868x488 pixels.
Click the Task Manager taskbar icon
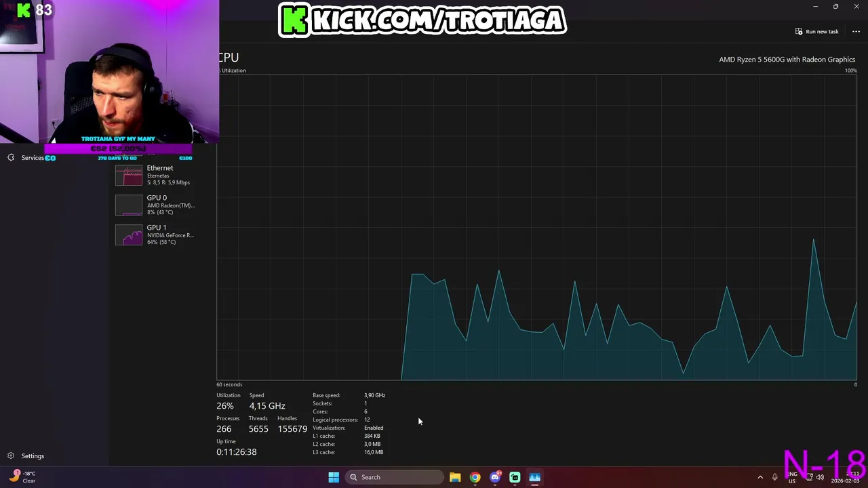coord(534,477)
